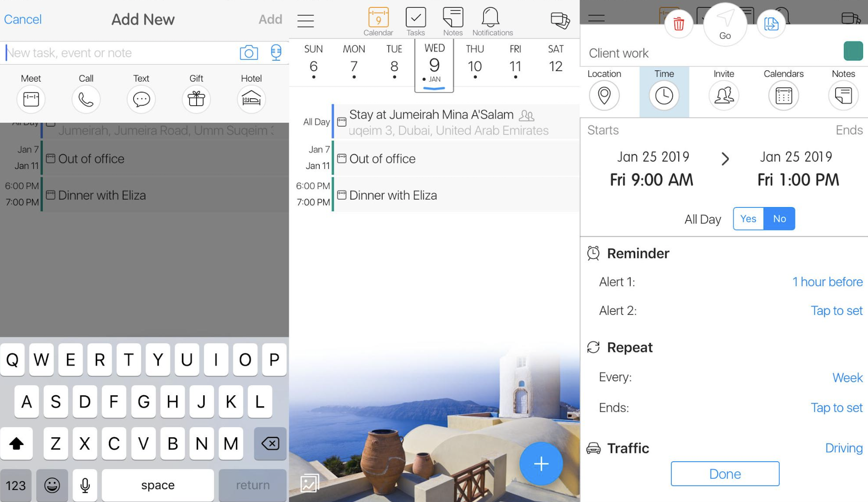Open the hamburger menu
This screenshot has width=868, height=502.
[x=306, y=21]
